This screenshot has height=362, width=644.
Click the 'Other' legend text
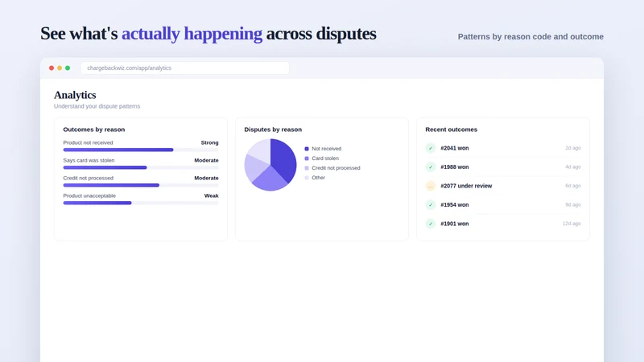point(318,178)
